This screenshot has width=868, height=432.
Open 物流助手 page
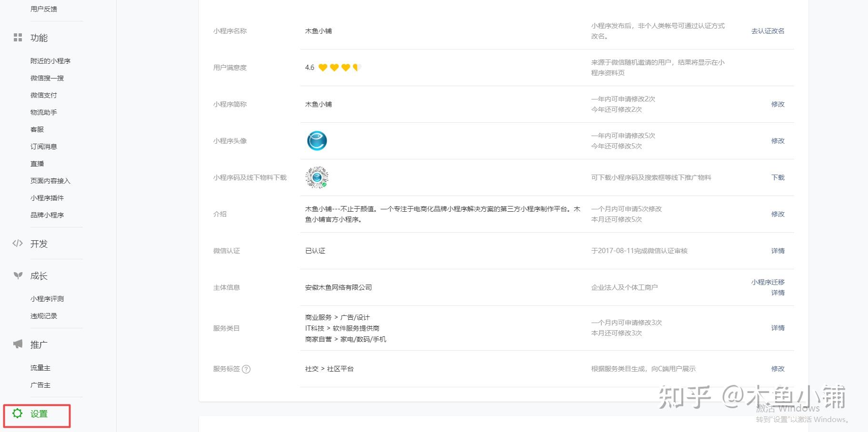[x=44, y=112]
